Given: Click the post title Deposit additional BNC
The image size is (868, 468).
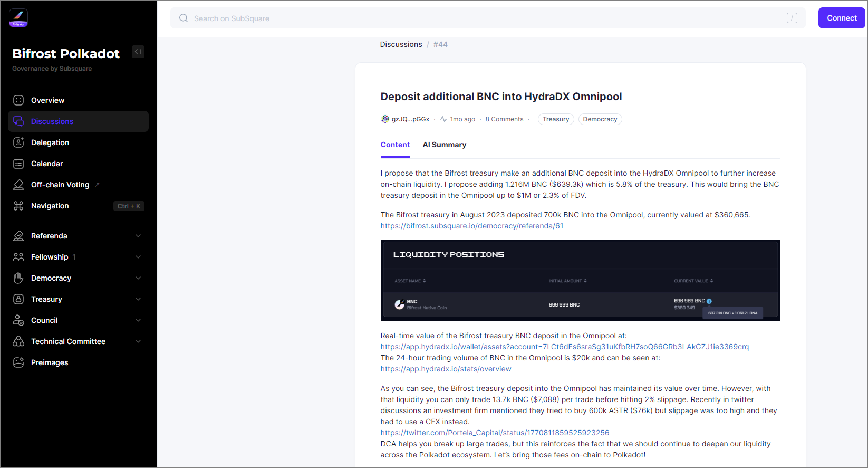Looking at the screenshot, I should coord(501,97).
